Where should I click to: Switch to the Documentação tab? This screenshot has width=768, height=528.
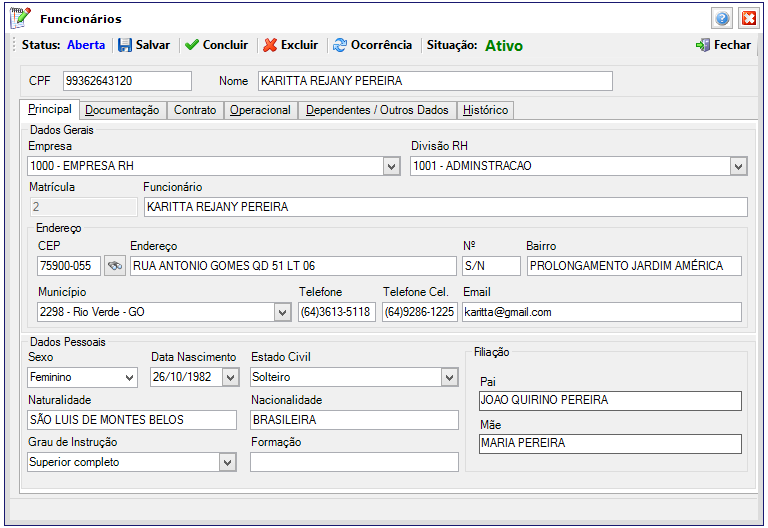(x=122, y=110)
